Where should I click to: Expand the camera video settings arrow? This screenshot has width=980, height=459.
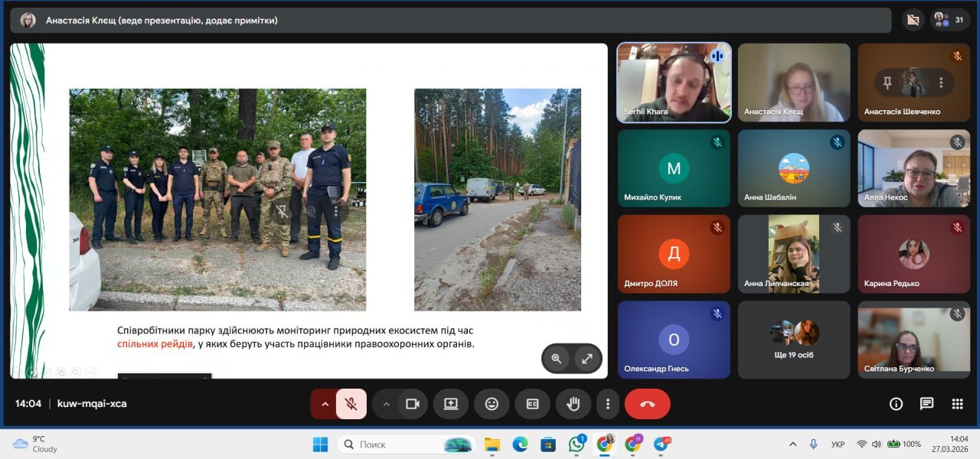pos(387,404)
